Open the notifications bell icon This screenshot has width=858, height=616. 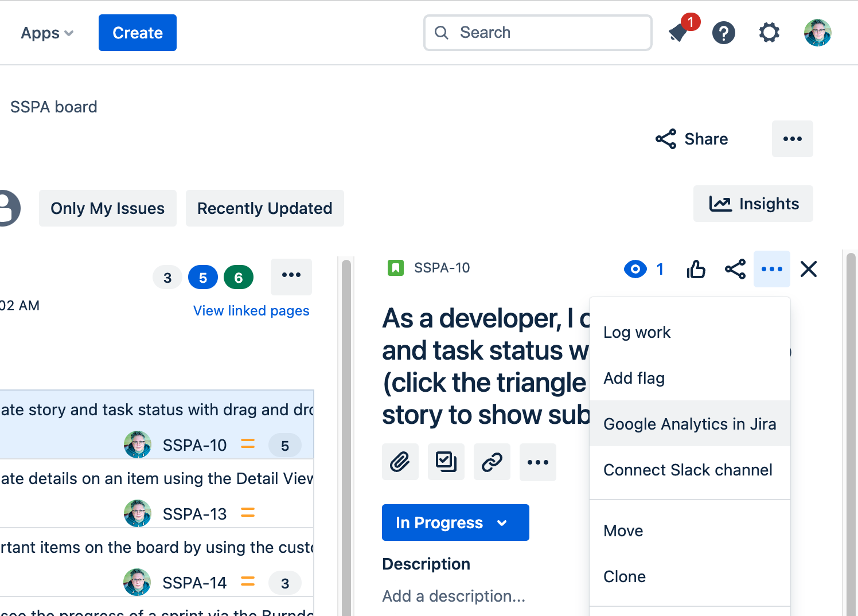pyautogui.click(x=680, y=33)
